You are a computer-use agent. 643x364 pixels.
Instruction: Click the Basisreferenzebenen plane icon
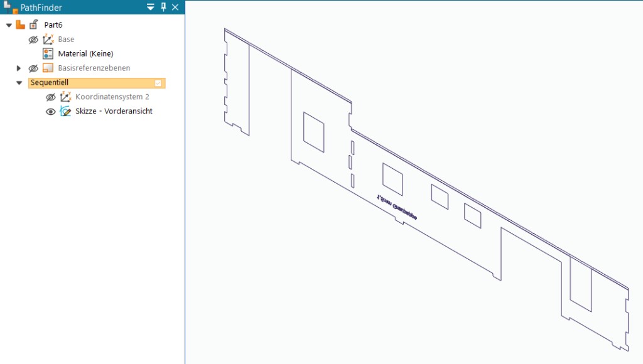(48, 68)
